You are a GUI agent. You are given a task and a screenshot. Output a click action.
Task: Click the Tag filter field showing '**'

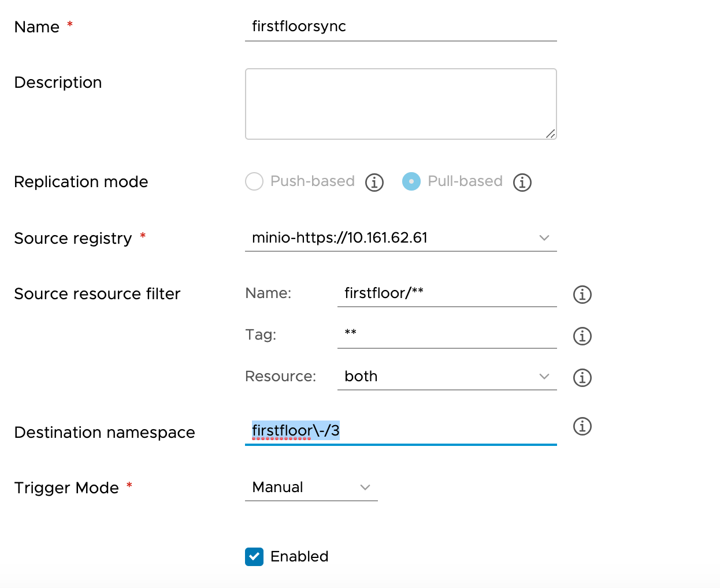coord(447,334)
